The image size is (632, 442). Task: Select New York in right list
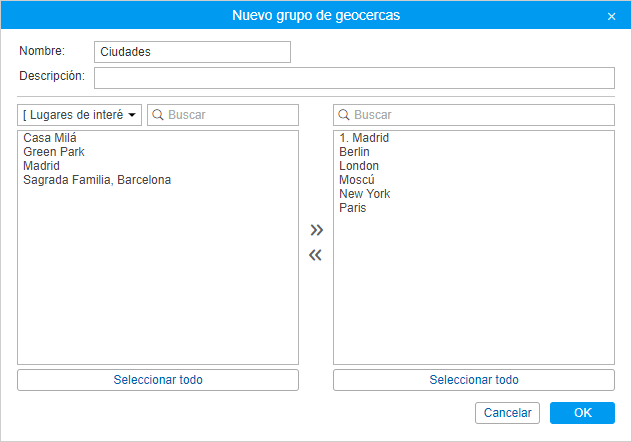coord(364,194)
